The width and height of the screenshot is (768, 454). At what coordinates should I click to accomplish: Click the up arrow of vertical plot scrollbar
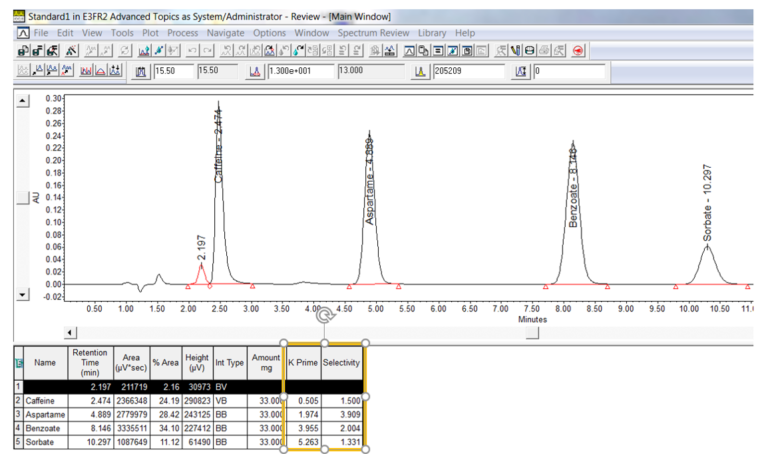tap(23, 101)
